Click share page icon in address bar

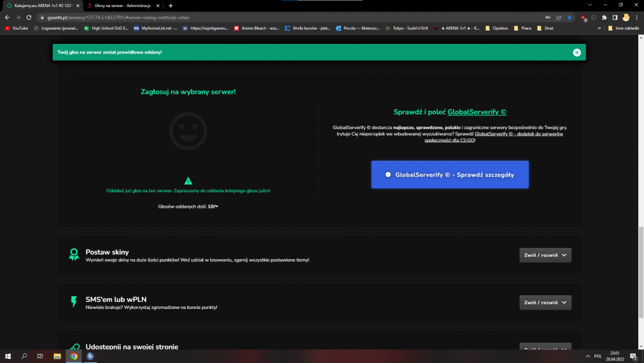coord(558,17)
